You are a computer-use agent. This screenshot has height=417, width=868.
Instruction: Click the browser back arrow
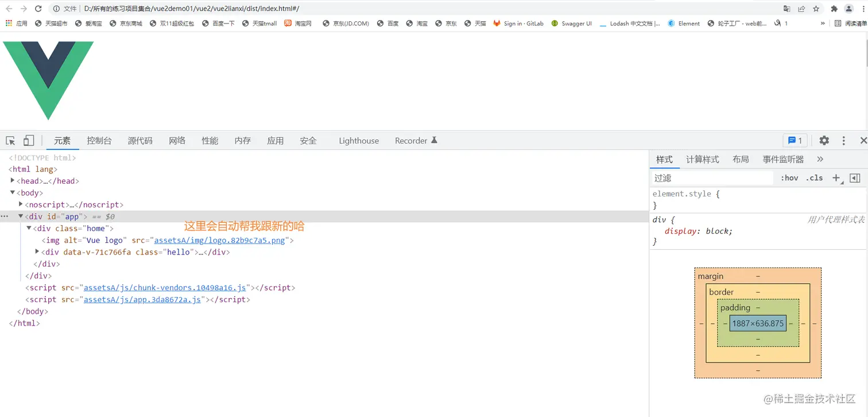[9, 9]
